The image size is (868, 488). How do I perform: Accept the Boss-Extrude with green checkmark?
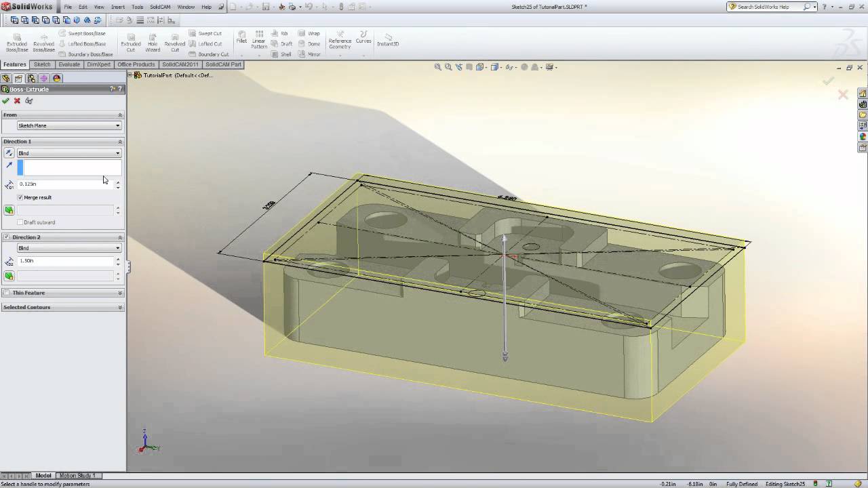[6, 101]
